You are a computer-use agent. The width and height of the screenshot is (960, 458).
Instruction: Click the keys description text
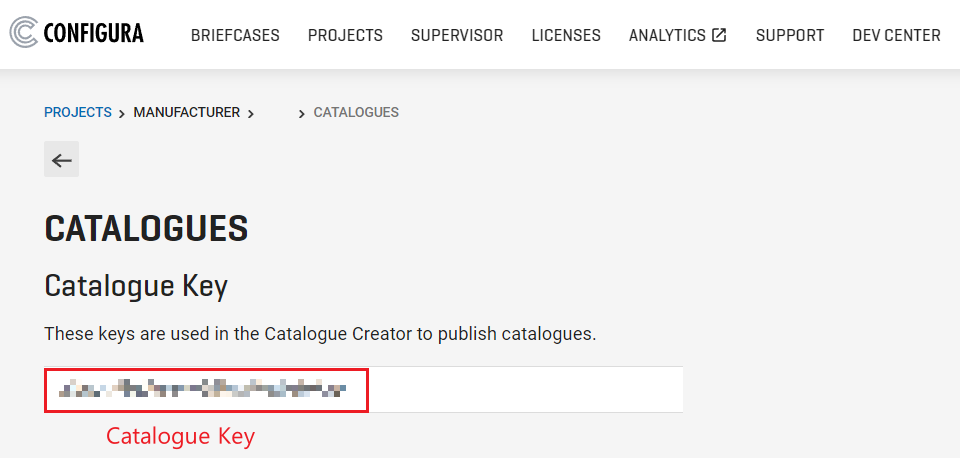point(320,334)
